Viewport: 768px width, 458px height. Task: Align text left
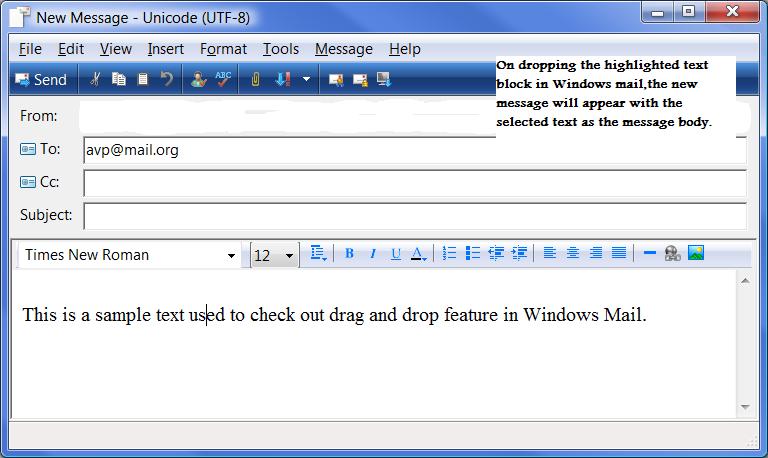550,253
